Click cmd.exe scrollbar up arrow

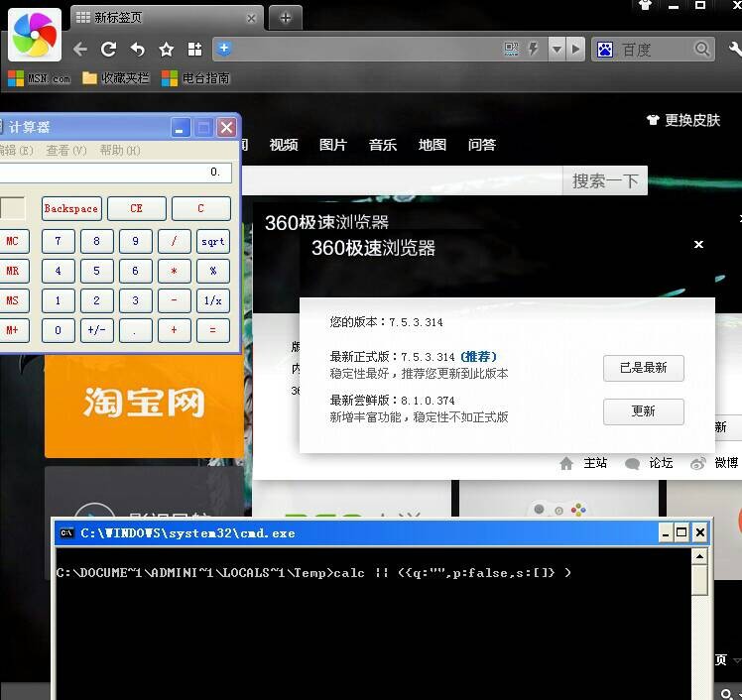[699, 556]
